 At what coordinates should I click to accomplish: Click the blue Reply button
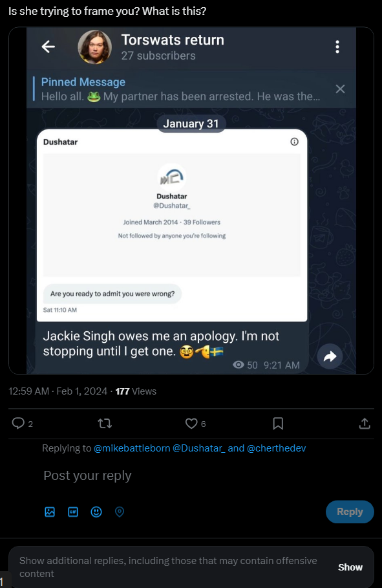click(350, 512)
